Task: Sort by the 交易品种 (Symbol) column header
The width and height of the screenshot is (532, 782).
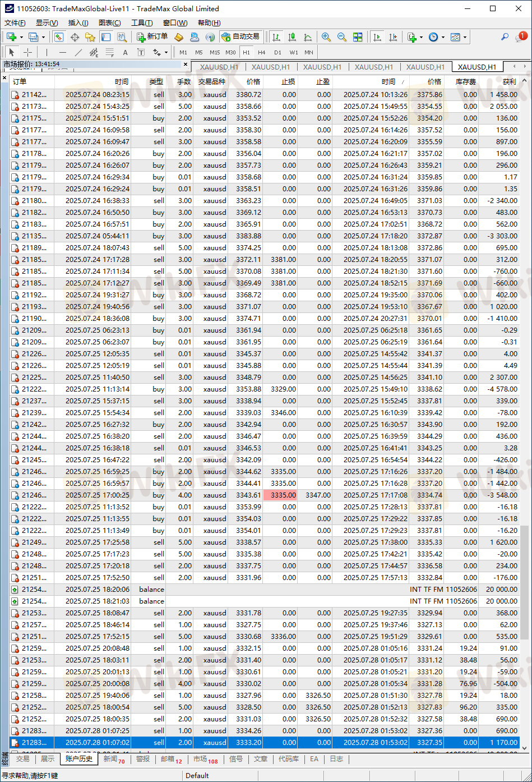Action: [211, 81]
